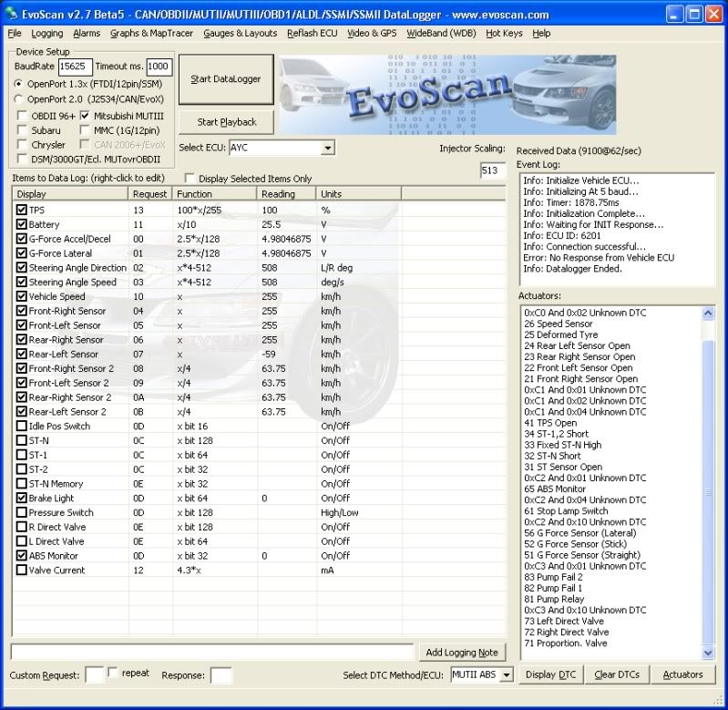Uncheck the Battery log item
This screenshot has width=728, height=710.
(x=21, y=224)
